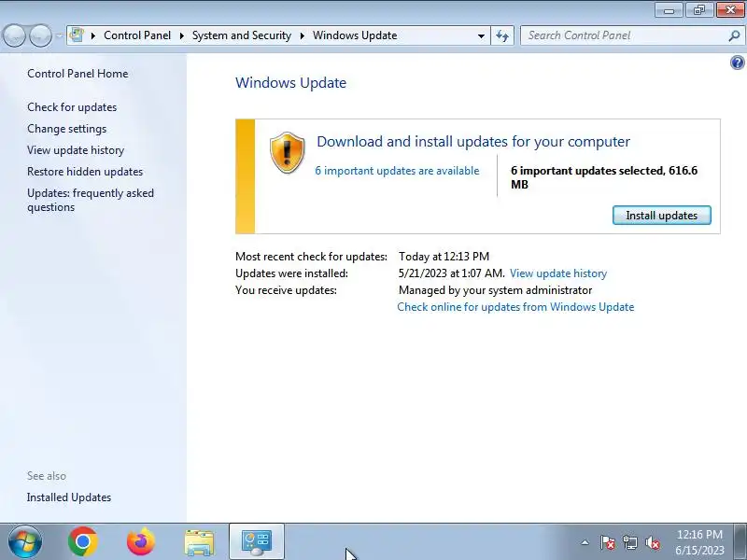
Task: Open 6 important updates are available link
Action: pos(397,171)
